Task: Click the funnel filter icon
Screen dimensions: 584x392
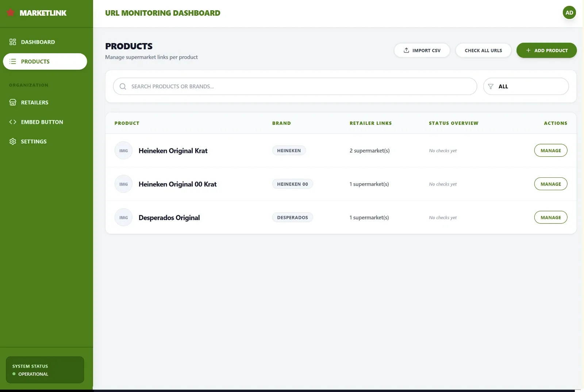Action: (x=491, y=87)
